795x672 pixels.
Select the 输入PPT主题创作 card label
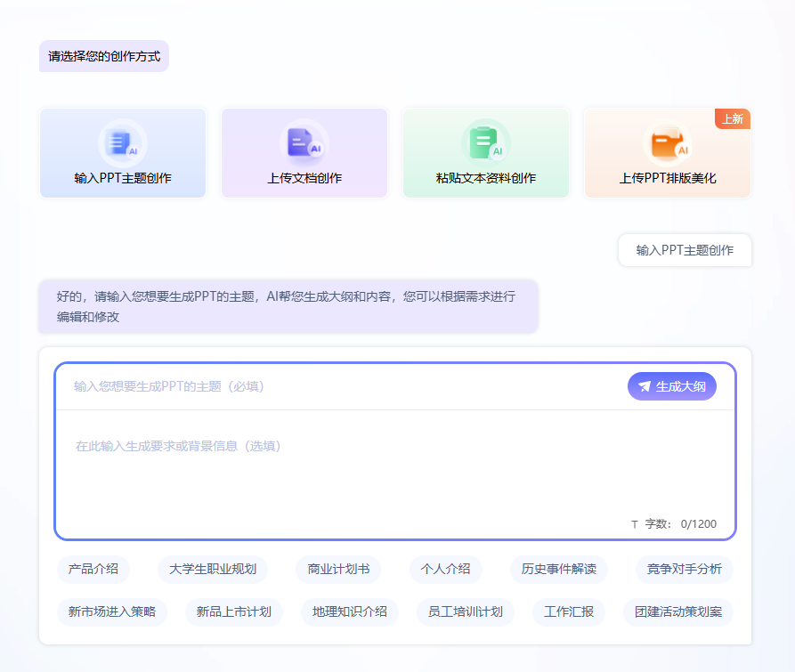point(123,178)
